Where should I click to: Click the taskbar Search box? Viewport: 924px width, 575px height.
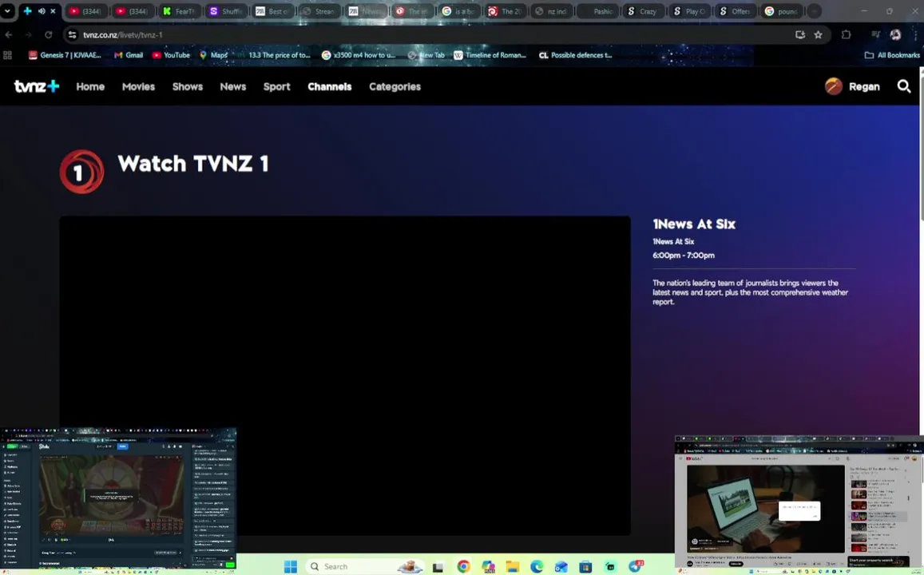point(364,566)
